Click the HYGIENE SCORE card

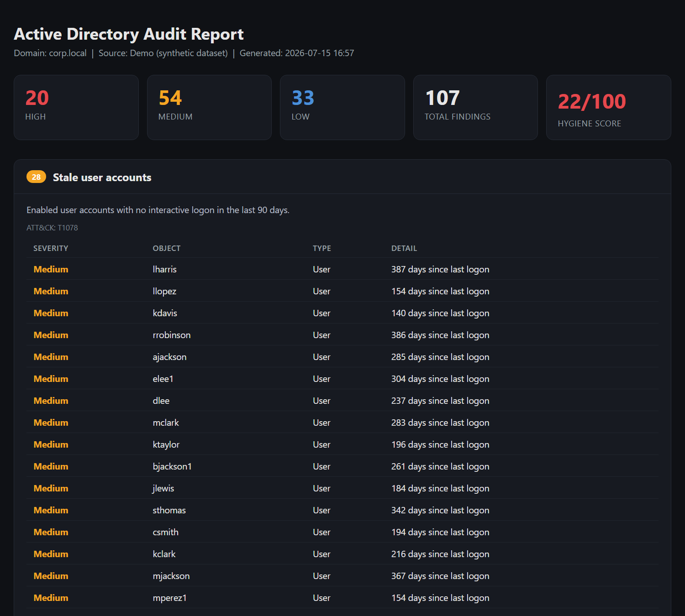(x=609, y=108)
